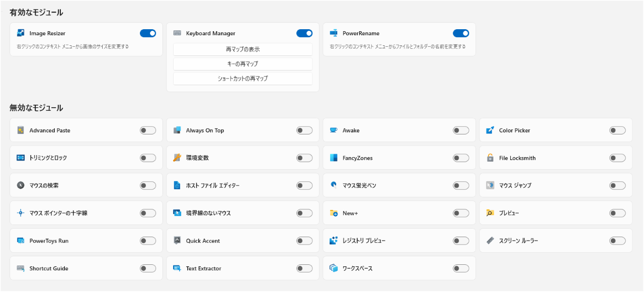Click the マウス蛍光ペン icon
This screenshot has width=644, height=292.
pyautogui.click(x=334, y=185)
